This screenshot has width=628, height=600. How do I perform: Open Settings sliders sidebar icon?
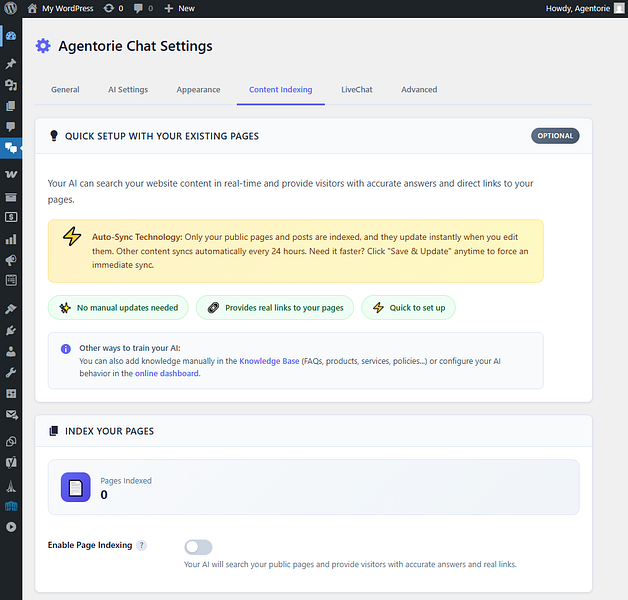coord(11,394)
